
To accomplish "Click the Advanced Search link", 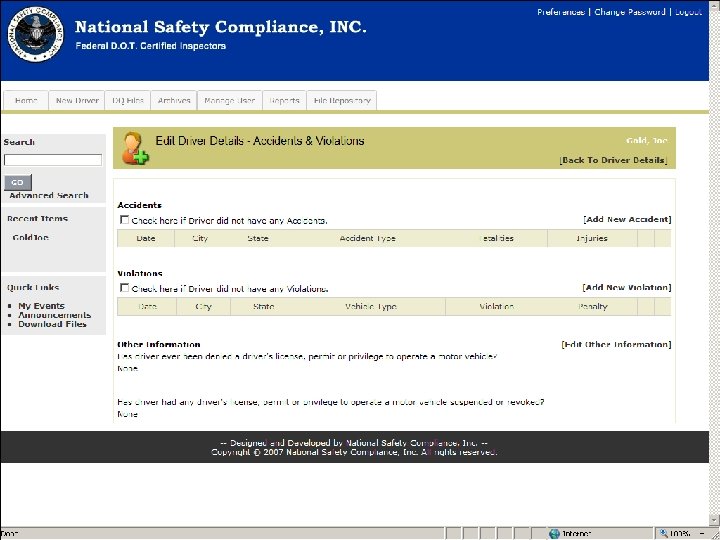I will pyautogui.click(x=49, y=196).
